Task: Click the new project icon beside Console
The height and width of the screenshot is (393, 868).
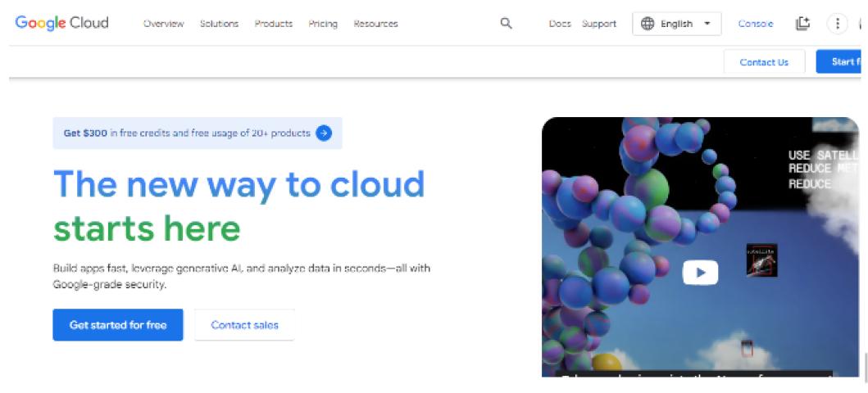Action: (802, 24)
